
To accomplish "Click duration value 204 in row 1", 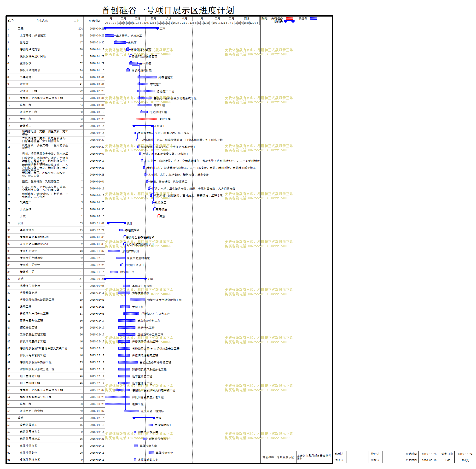I will pos(81,29).
